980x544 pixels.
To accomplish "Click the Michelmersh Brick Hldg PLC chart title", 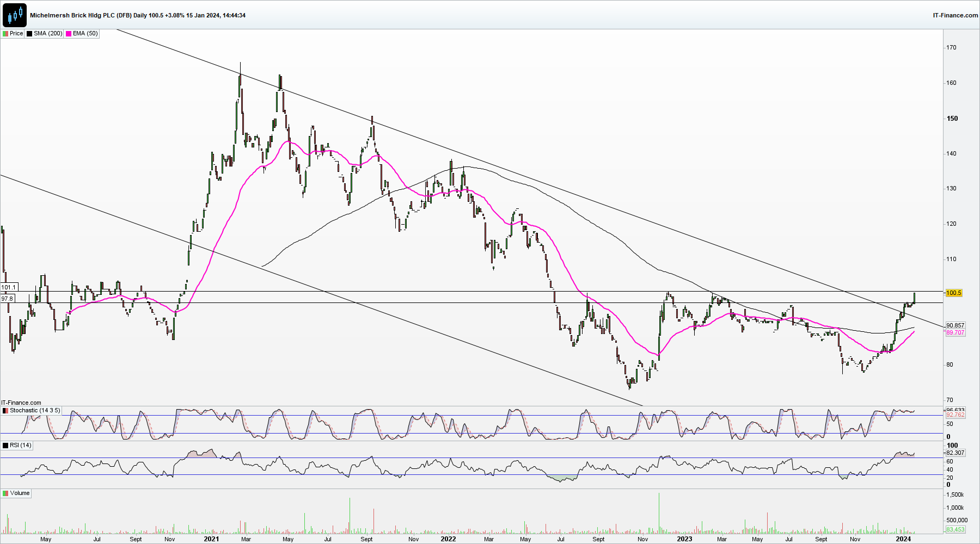I will tap(138, 15).
